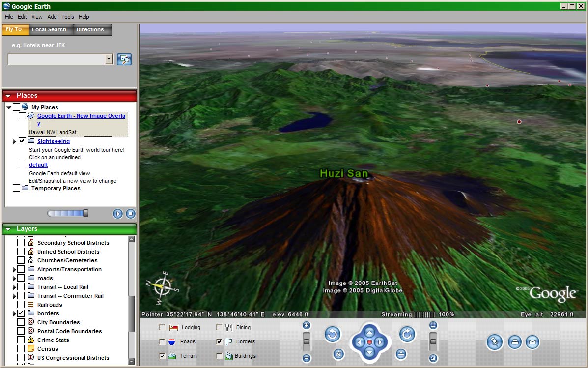
Task: Click the search magnifier button
Action: click(124, 59)
